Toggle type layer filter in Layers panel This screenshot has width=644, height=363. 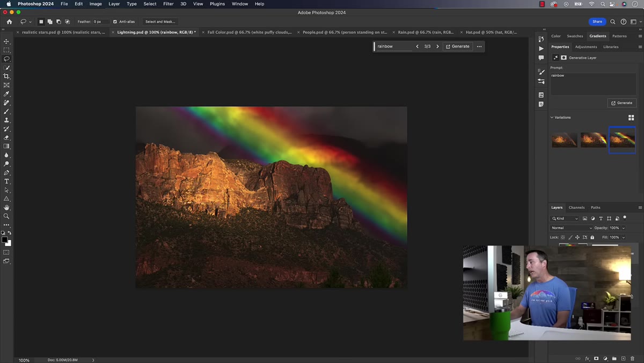[601, 219]
